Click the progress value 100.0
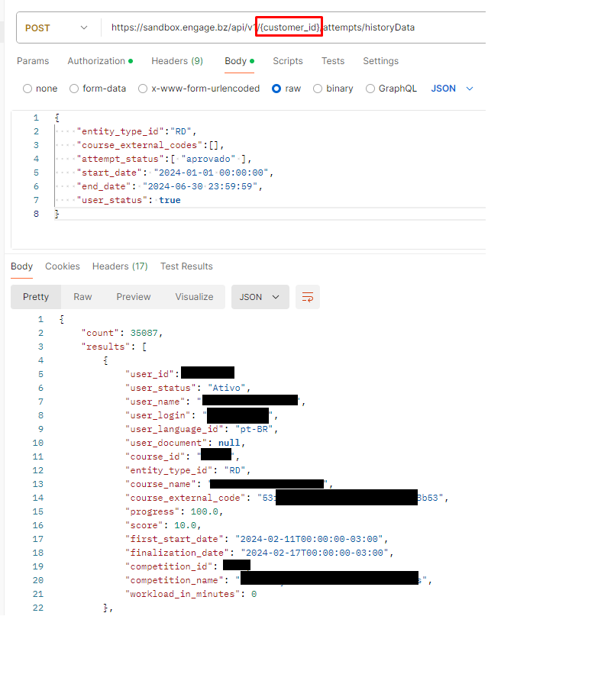Image resolution: width=601 pixels, height=700 pixels. [205, 511]
